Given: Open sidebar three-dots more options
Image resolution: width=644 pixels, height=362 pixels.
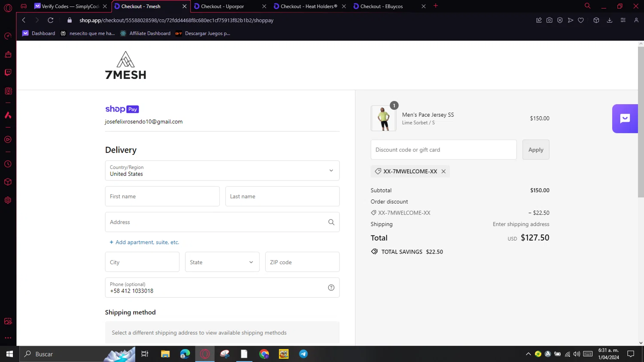Looking at the screenshot, I should tap(8, 338).
